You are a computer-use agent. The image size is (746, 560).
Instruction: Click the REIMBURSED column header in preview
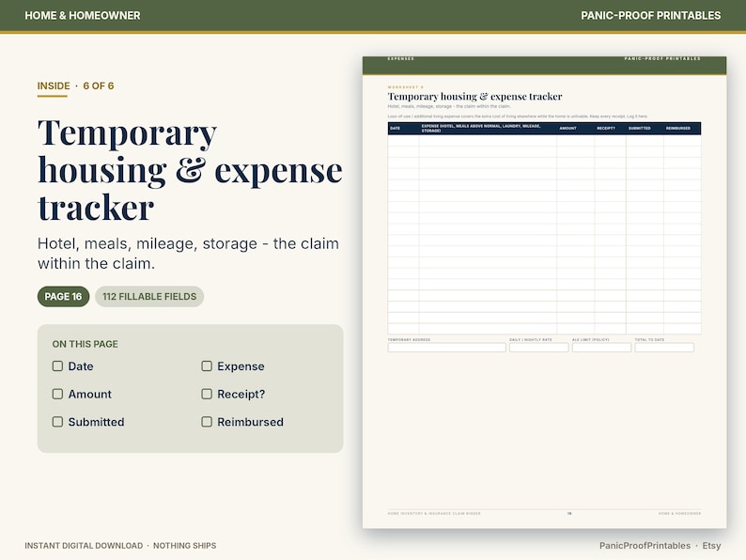point(678,129)
